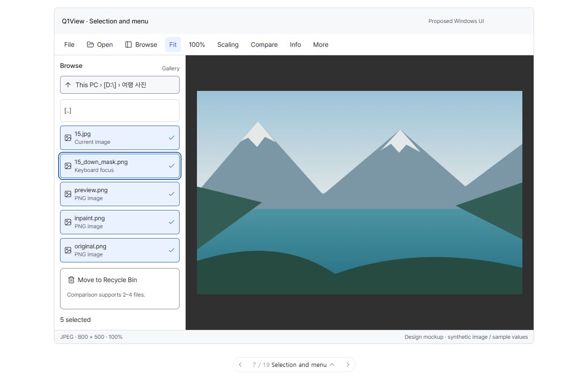The height and width of the screenshot is (388, 588).
Task: Select the original.png file name
Action: [90, 246]
